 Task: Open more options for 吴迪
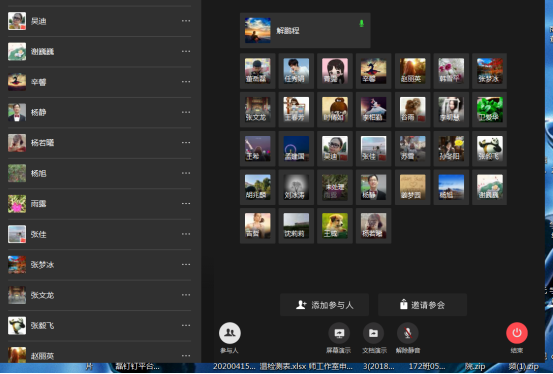(x=186, y=21)
